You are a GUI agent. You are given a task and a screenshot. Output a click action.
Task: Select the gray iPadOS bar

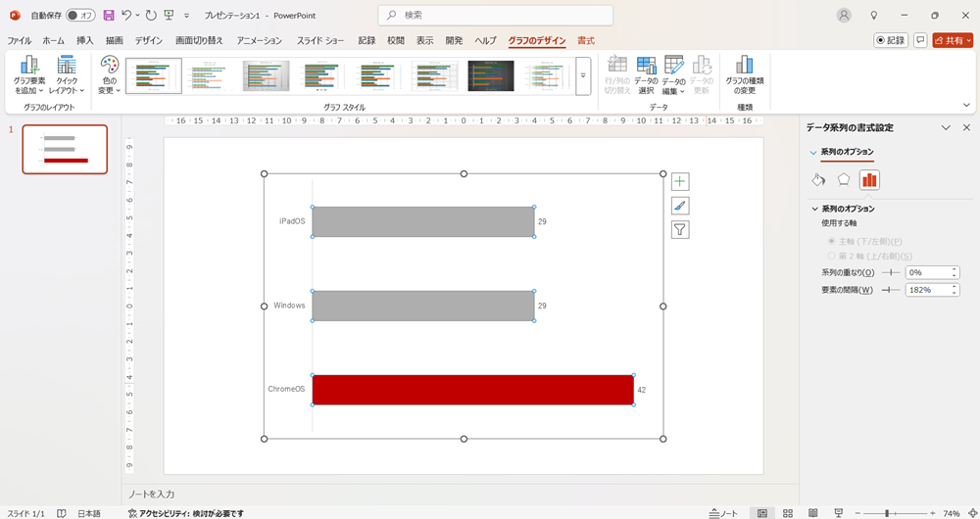coord(423,221)
